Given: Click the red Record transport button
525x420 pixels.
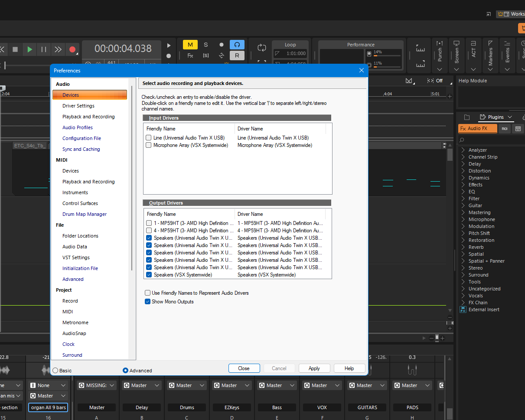Looking at the screenshot, I should tap(72, 49).
